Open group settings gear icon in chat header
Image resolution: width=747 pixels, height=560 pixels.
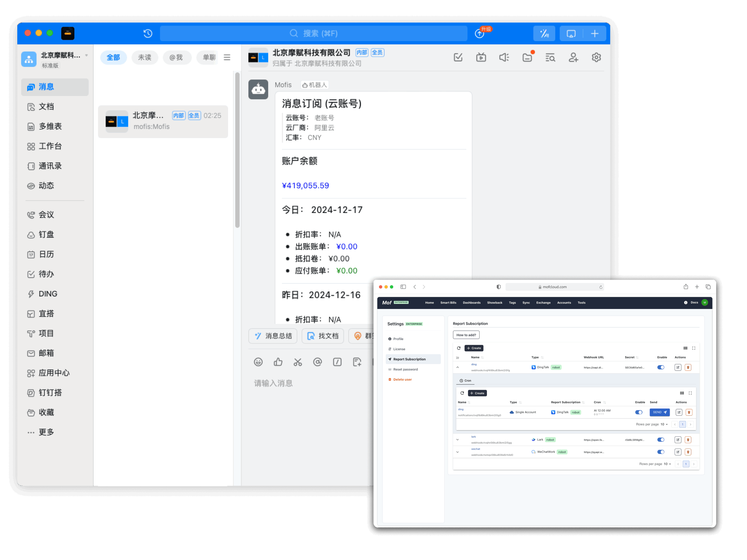click(596, 57)
